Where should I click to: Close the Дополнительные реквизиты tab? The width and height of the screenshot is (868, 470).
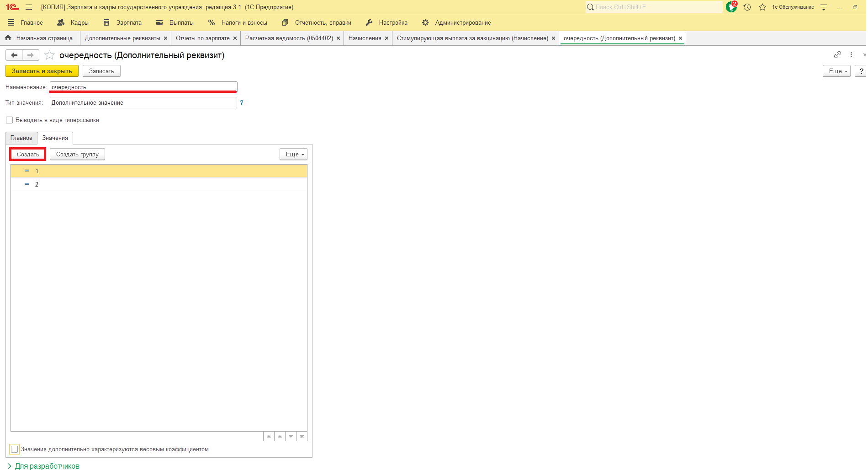pos(165,38)
